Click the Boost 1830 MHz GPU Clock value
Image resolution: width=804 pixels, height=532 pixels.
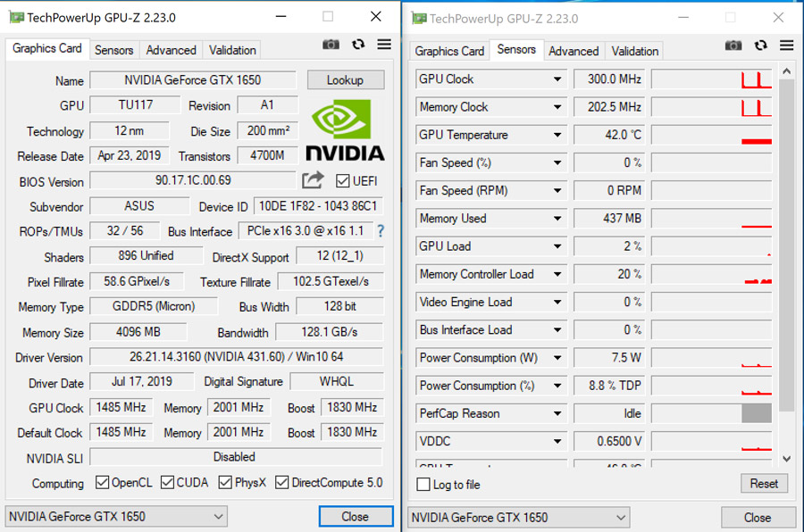click(x=352, y=407)
